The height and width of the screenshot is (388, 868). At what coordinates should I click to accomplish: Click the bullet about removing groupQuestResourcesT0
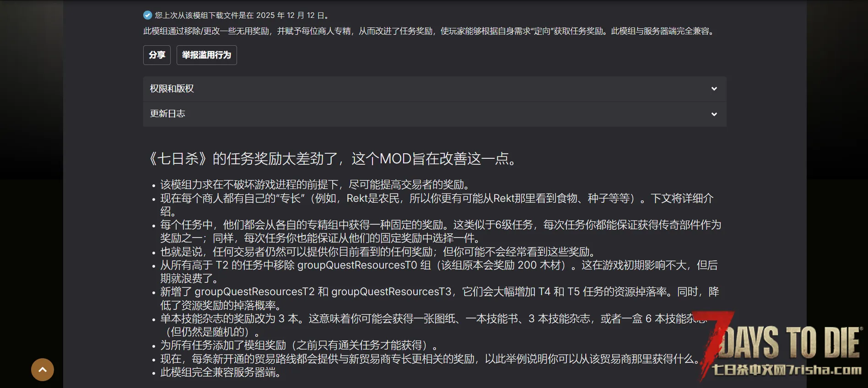click(438, 265)
